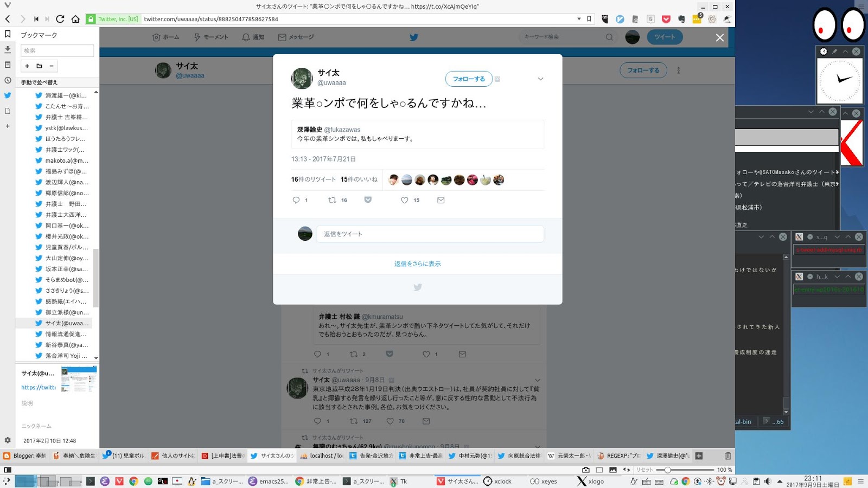Capture page with the camera icon
This screenshot has width=868, height=488.
click(x=586, y=470)
